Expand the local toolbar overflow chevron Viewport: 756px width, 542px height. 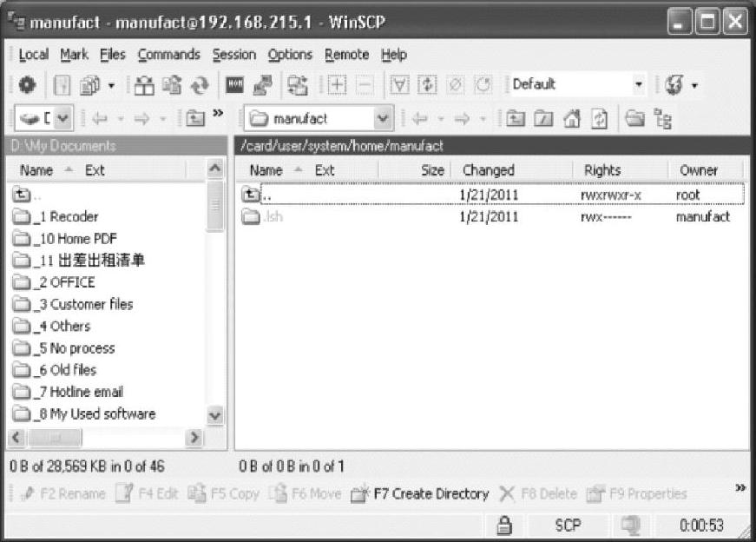pos(218,113)
